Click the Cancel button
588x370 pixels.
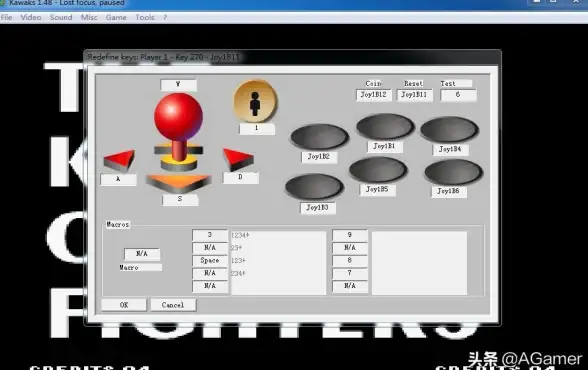coord(173,305)
